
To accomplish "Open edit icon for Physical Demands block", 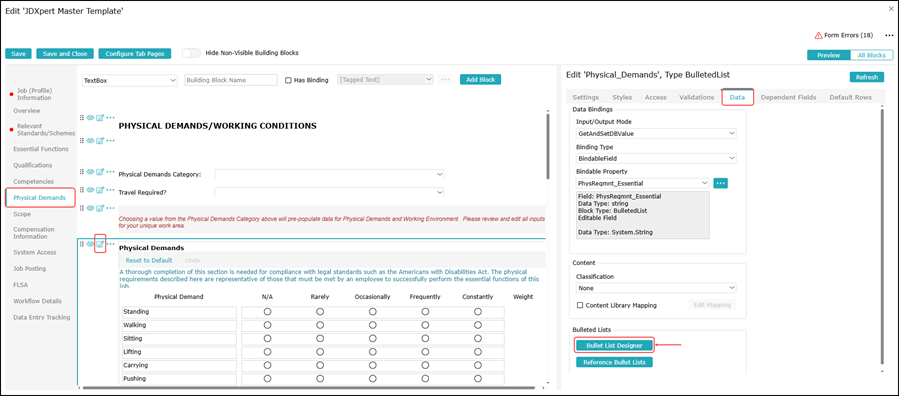I will pyautogui.click(x=100, y=244).
